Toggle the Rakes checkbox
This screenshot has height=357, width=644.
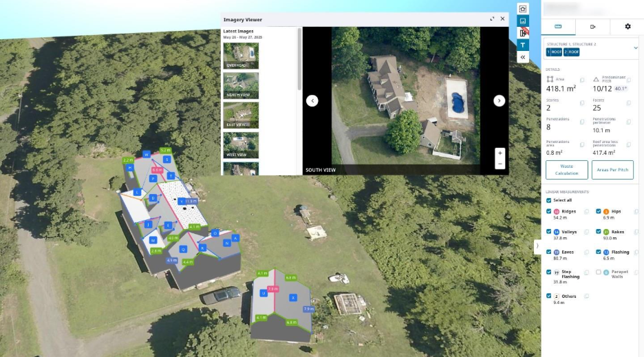(x=599, y=232)
